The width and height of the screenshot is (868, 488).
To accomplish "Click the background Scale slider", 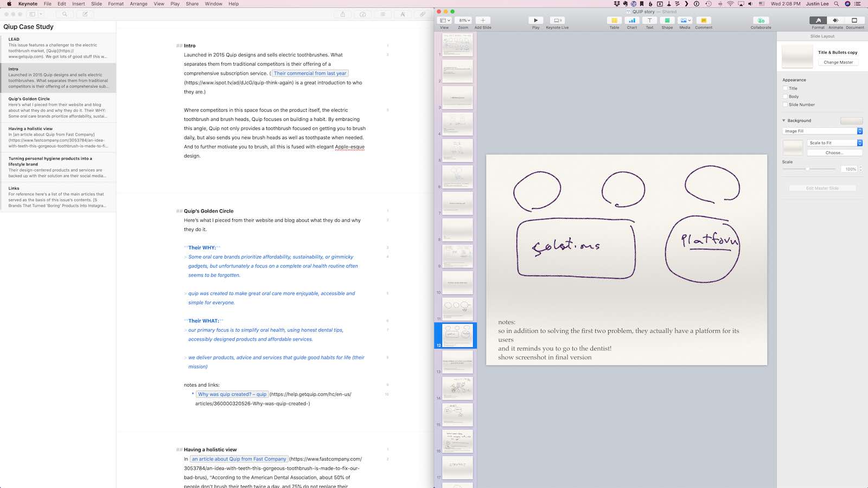I will [x=808, y=169].
